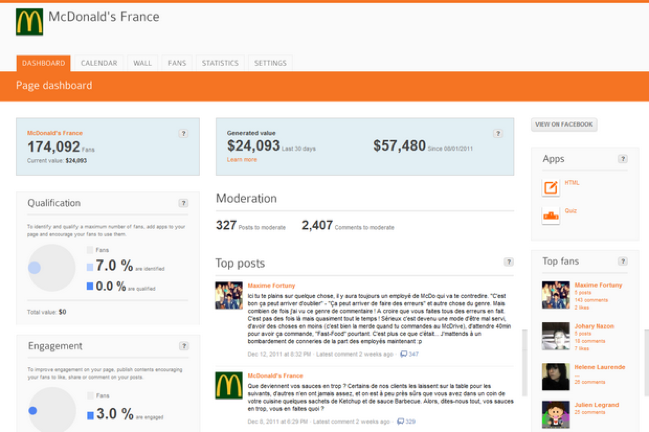Click the Top posts scrollbar
This screenshot has width=649, height=432.
pyautogui.click(x=524, y=362)
